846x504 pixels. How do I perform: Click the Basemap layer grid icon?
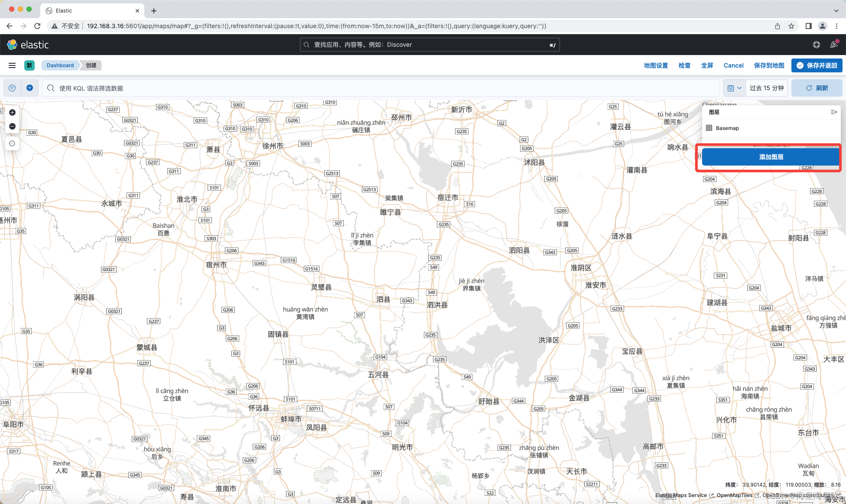[x=709, y=128]
